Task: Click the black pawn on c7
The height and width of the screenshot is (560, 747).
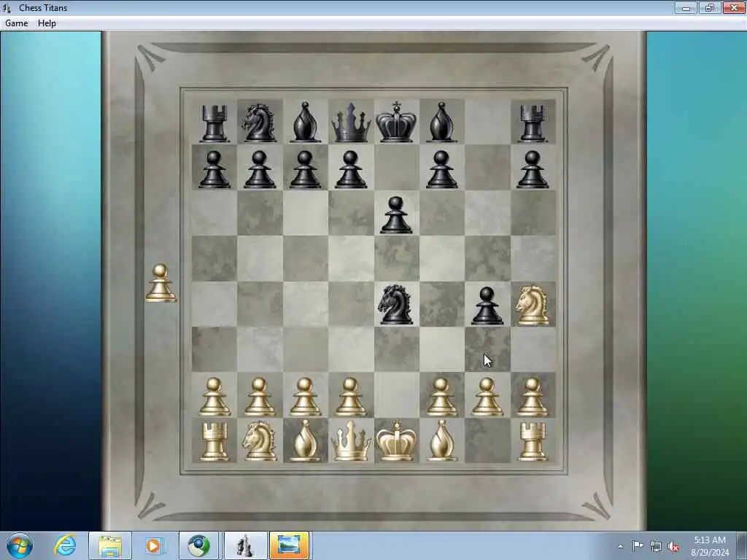Action: [305, 169]
